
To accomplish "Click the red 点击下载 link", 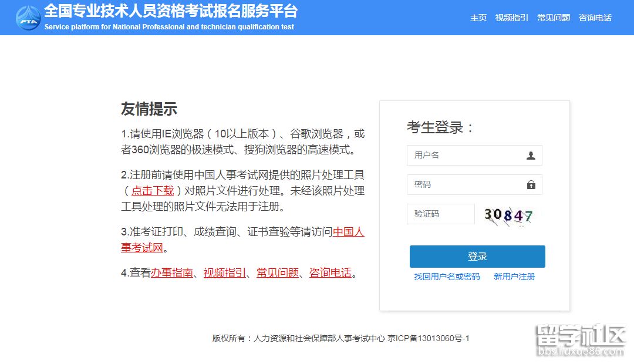I will pyautogui.click(x=153, y=190).
